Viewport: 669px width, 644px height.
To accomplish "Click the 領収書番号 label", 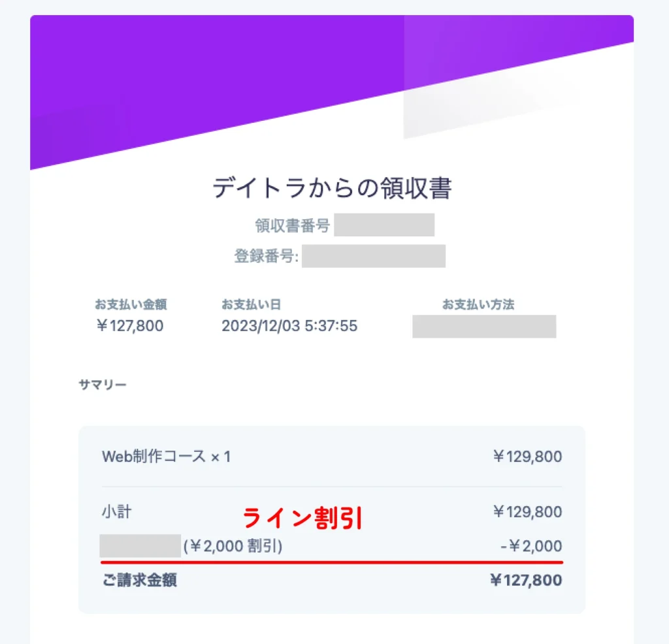I will tap(292, 225).
